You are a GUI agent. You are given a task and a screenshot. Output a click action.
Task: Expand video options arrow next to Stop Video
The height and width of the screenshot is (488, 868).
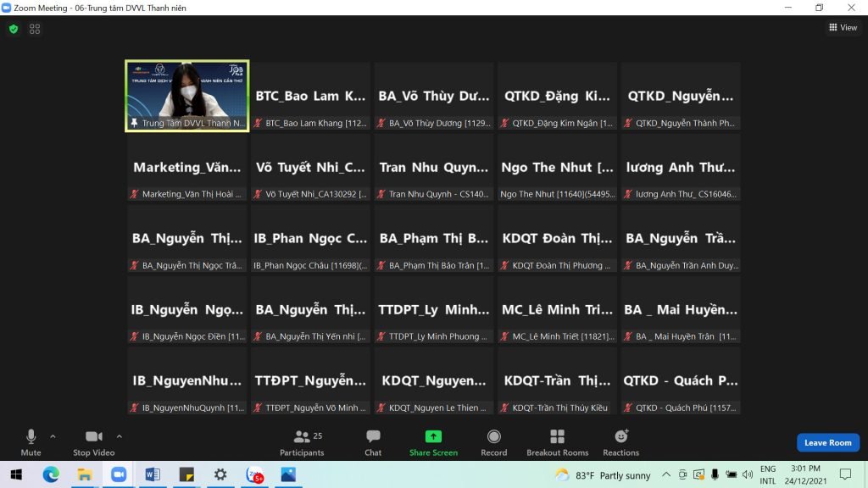[119, 436]
